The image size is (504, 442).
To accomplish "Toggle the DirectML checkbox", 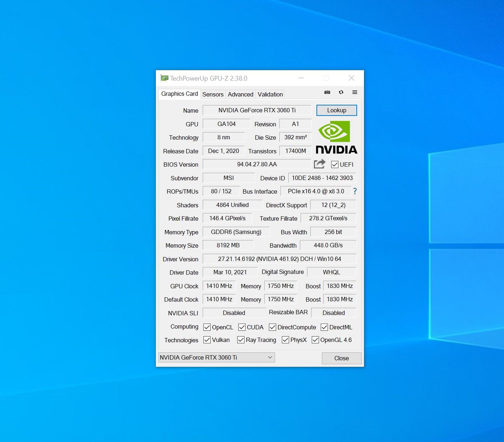I will click(324, 327).
